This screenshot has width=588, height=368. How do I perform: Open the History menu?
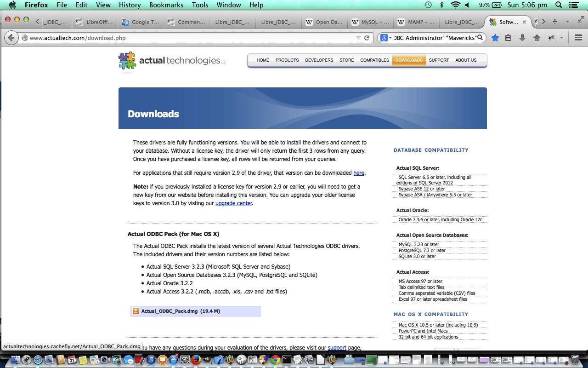coord(130,5)
